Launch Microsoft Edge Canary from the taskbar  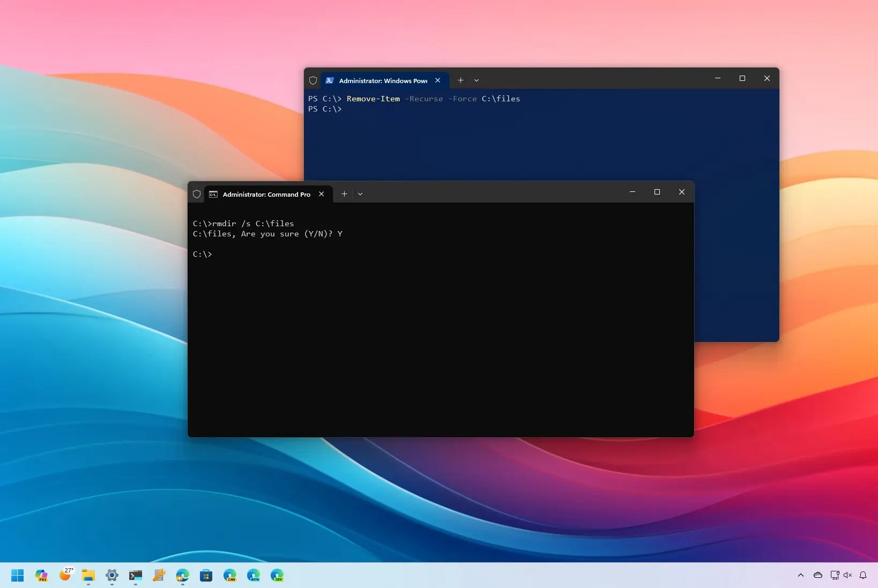[230, 576]
